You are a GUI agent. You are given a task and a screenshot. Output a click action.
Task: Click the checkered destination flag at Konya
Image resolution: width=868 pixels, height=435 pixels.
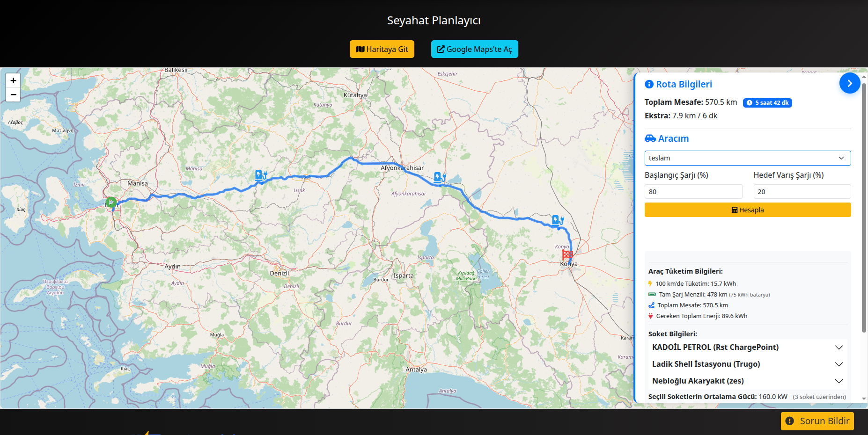coord(567,255)
